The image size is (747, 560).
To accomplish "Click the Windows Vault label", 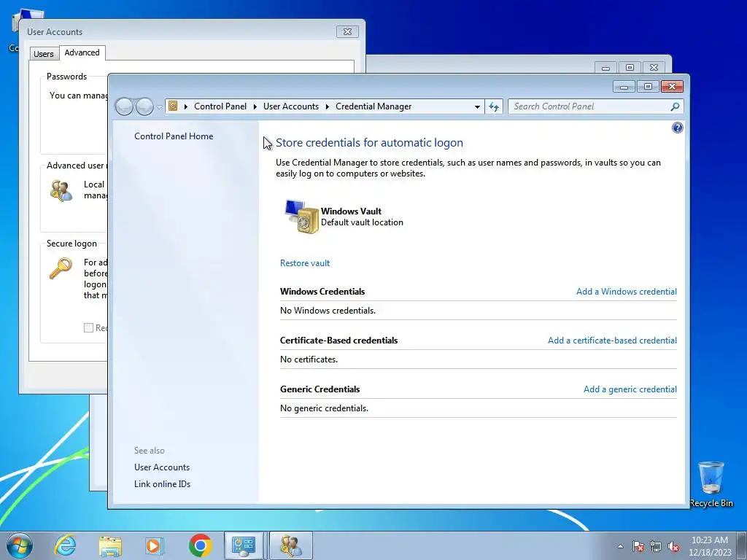I will click(x=351, y=211).
